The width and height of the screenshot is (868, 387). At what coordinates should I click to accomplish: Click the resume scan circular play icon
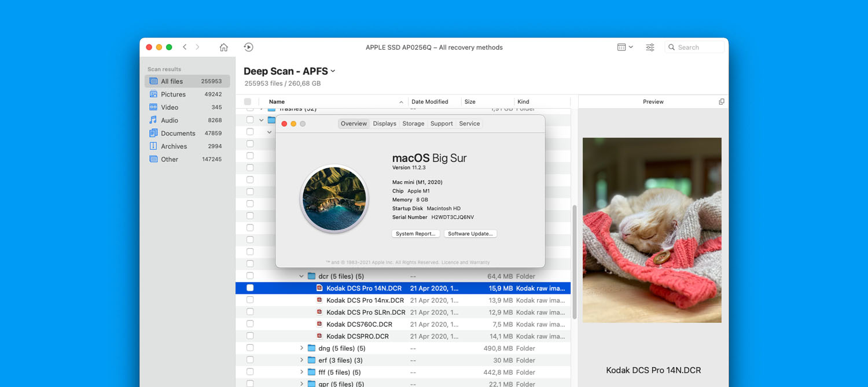point(248,47)
